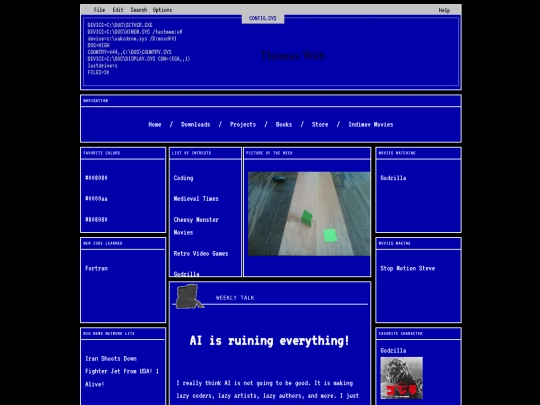540x405 pixels.
Task: Open the Search menu
Action: click(x=139, y=10)
